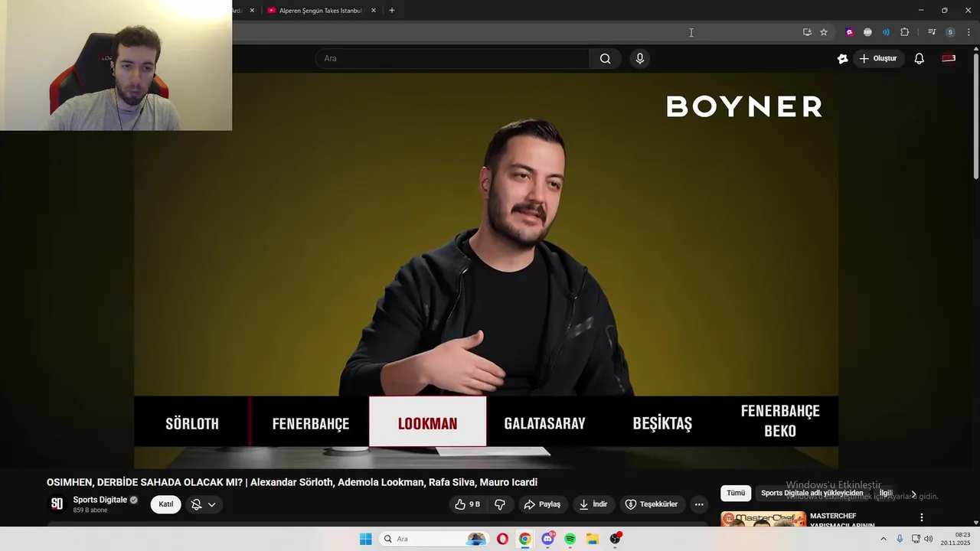This screenshot has height=551, width=980.
Task: Click the blue sound-wave extension icon
Action: point(886,32)
